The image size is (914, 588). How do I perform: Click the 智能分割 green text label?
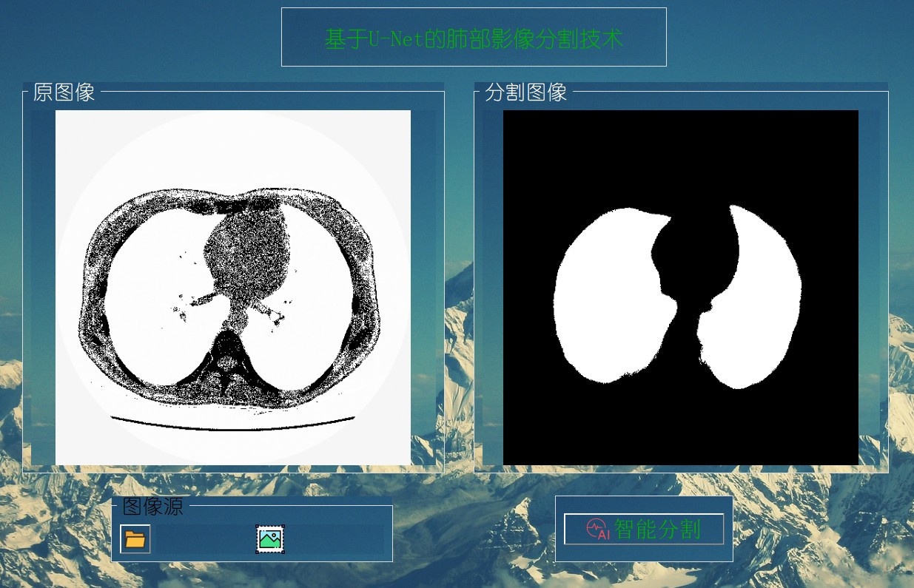[x=659, y=527]
